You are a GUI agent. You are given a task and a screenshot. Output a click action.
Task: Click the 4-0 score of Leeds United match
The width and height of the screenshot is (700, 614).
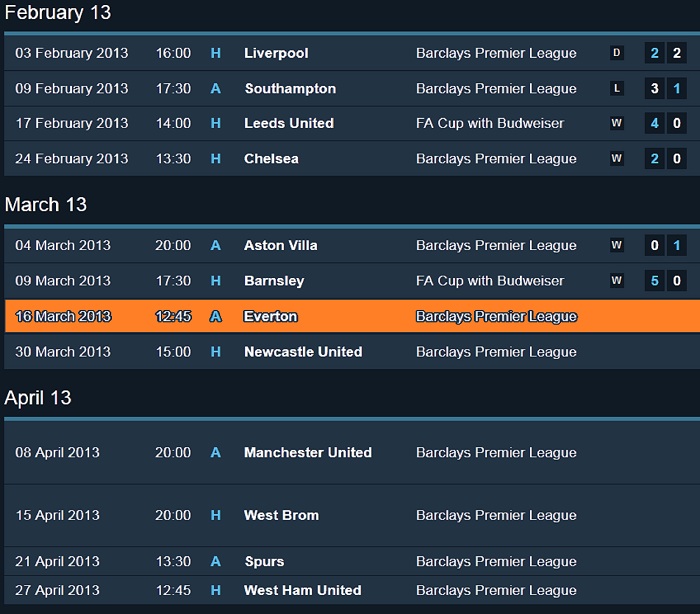click(665, 124)
